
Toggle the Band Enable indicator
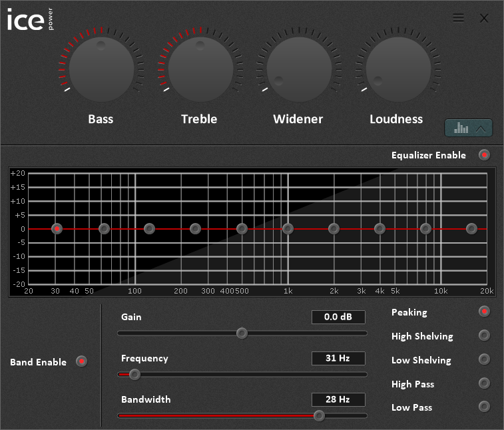[81, 361]
